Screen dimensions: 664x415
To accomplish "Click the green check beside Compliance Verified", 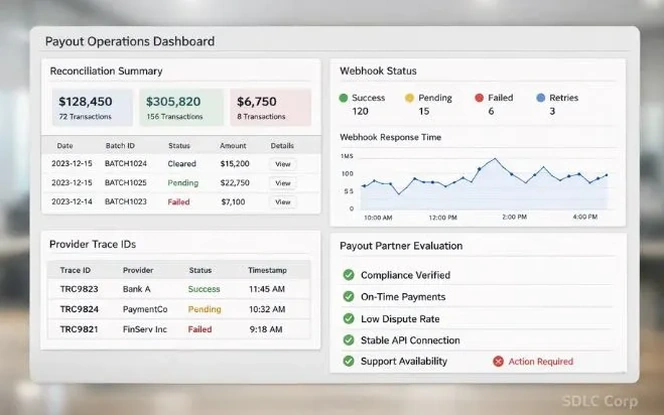I will pos(349,275).
